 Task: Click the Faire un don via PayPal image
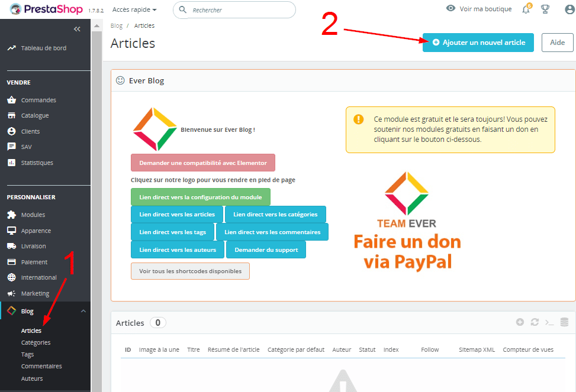[x=407, y=221]
